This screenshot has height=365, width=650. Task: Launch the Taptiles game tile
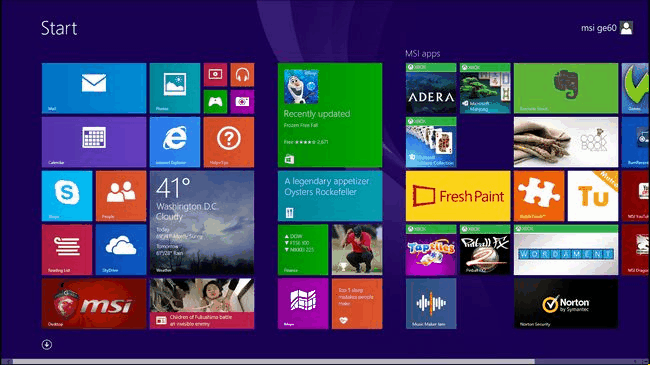[431, 250]
